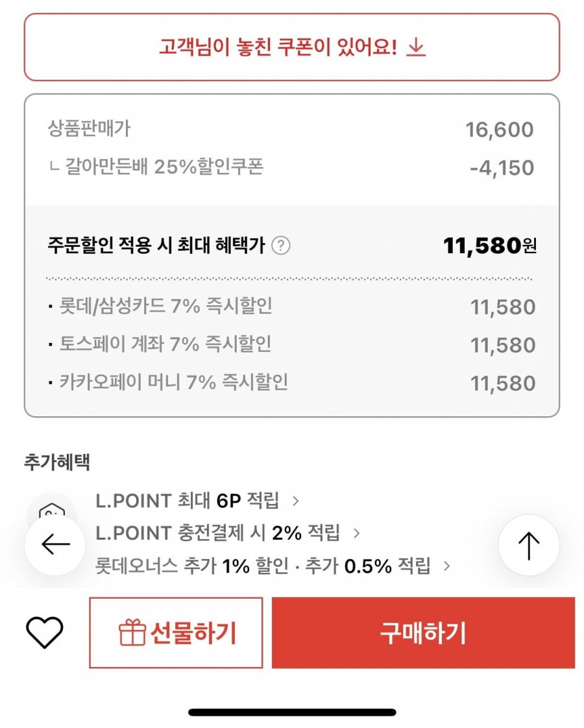Screen dimensions: 584x728
Task: Expand 롯데오너스 추가 1% 할인 chevron
Action: coord(446,566)
